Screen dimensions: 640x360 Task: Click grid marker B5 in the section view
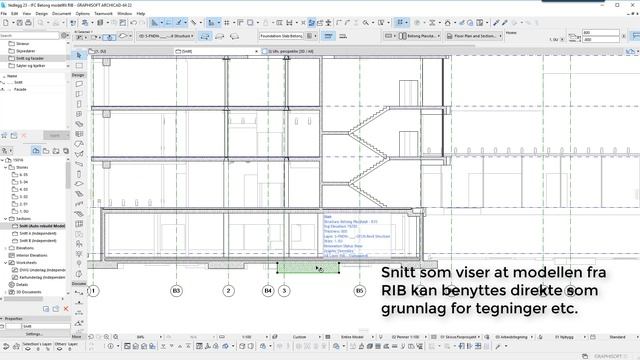360,291
